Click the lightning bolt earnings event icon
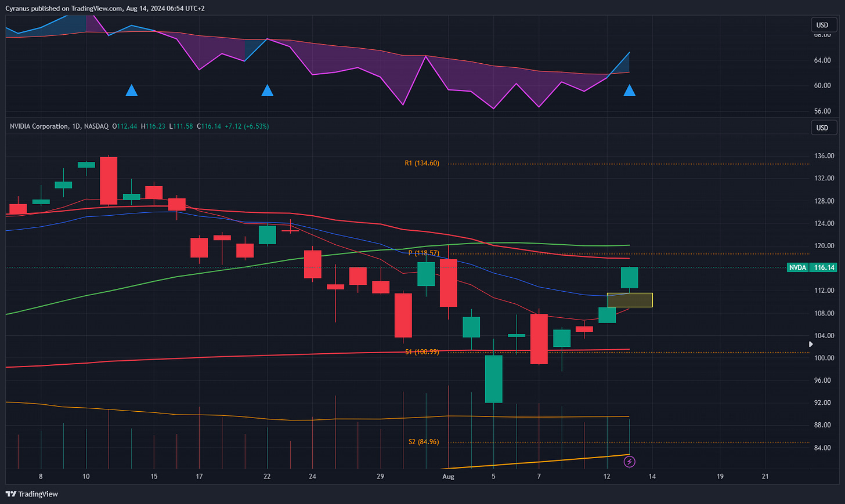 [x=629, y=462]
